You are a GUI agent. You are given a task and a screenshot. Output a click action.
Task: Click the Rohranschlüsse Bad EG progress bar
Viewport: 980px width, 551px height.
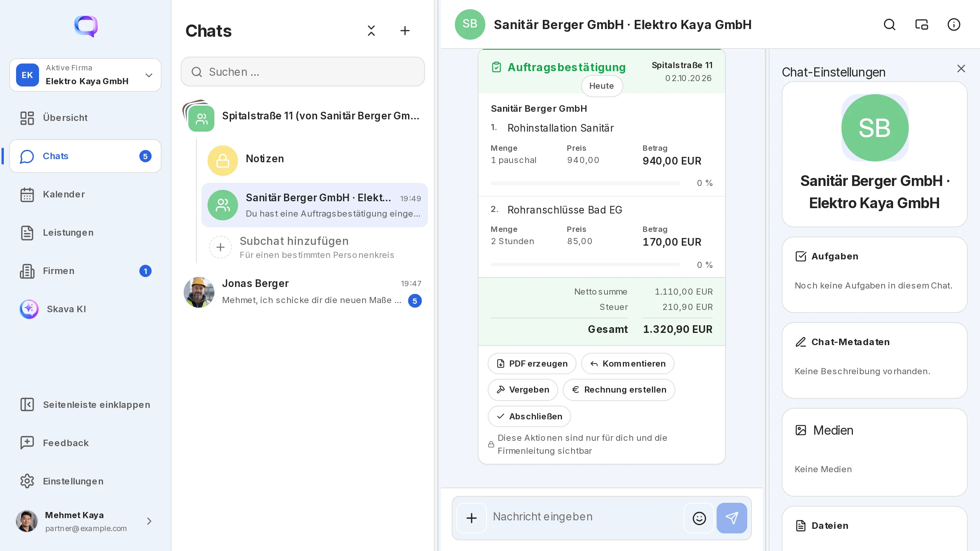585,264
